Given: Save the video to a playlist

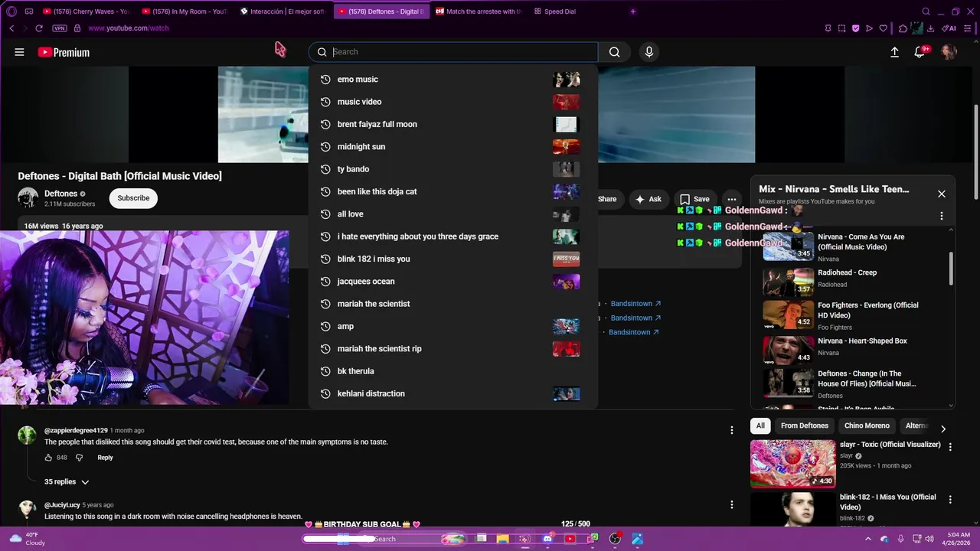Looking at the screenshot, I should click(694, 199).
